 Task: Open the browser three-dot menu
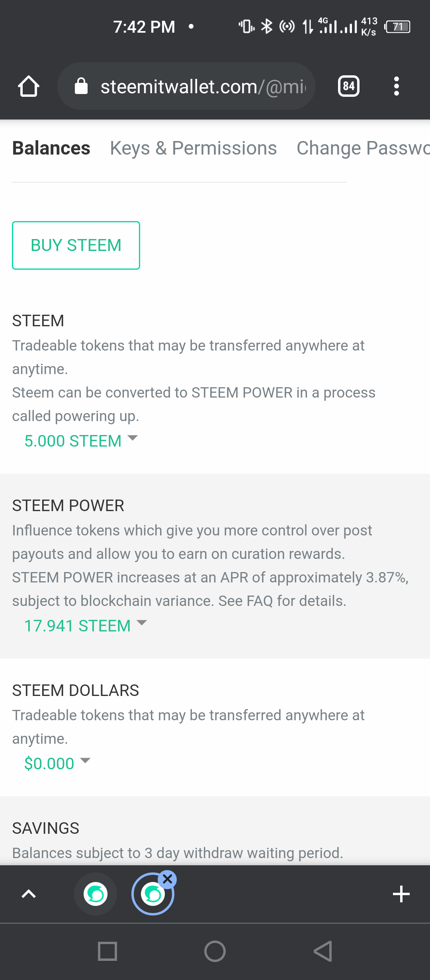point(396,86)
